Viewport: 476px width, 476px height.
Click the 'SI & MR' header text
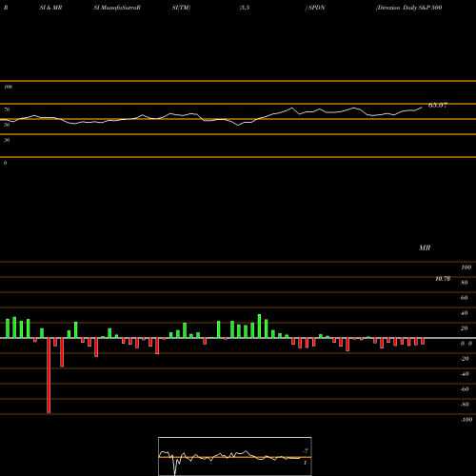click(x=50, y=8)
